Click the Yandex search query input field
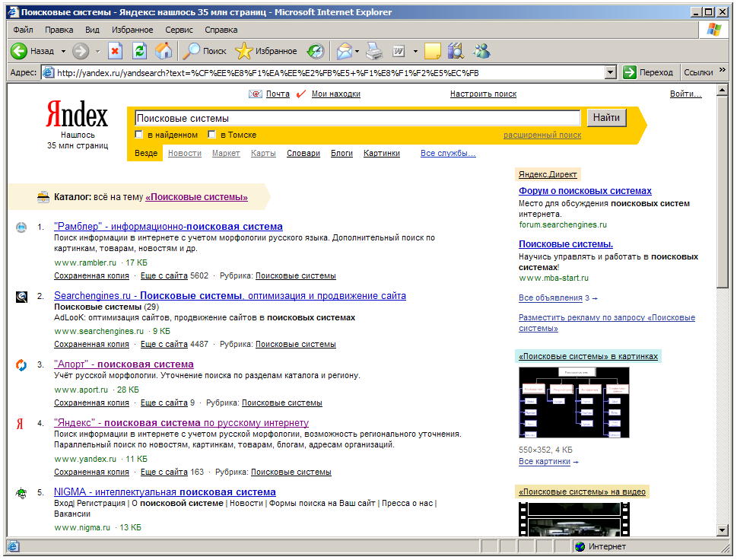The width and height of the screenshot is (737, 560). pyautogui.click(x=357, y=118)
